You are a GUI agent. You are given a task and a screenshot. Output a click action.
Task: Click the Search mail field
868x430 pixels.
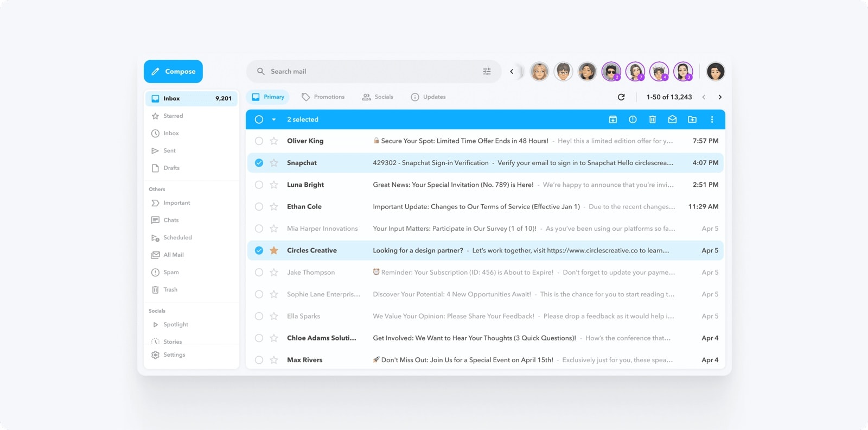coord(374,72)
